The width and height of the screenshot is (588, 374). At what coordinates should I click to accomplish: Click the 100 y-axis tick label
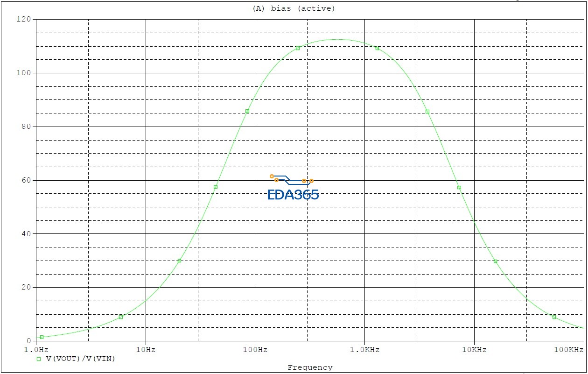tap(24, 73)
